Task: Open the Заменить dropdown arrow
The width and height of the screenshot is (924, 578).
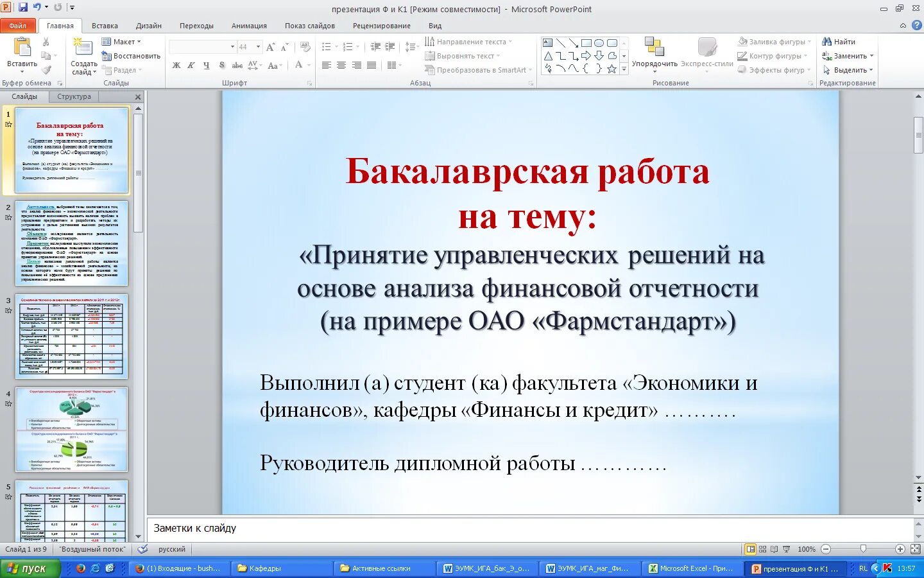Action: click(x=871, y=56)
